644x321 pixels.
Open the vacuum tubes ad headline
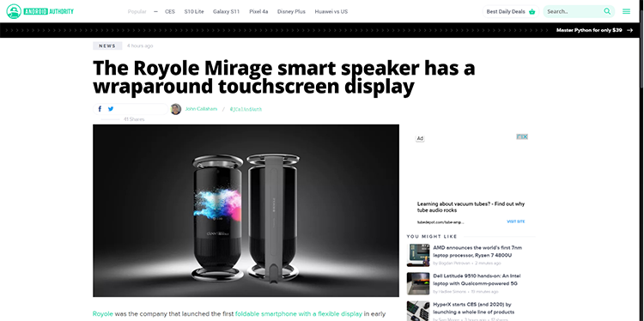point(471,207)
